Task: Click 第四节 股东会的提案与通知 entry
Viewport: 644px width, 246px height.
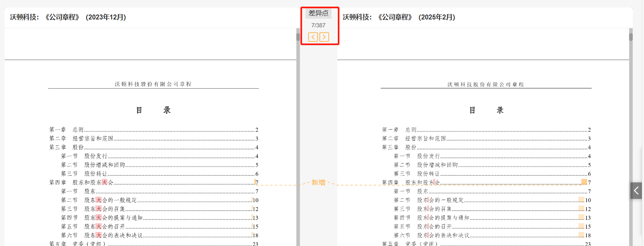Action: pyautogui.click(x=493, y=218)
